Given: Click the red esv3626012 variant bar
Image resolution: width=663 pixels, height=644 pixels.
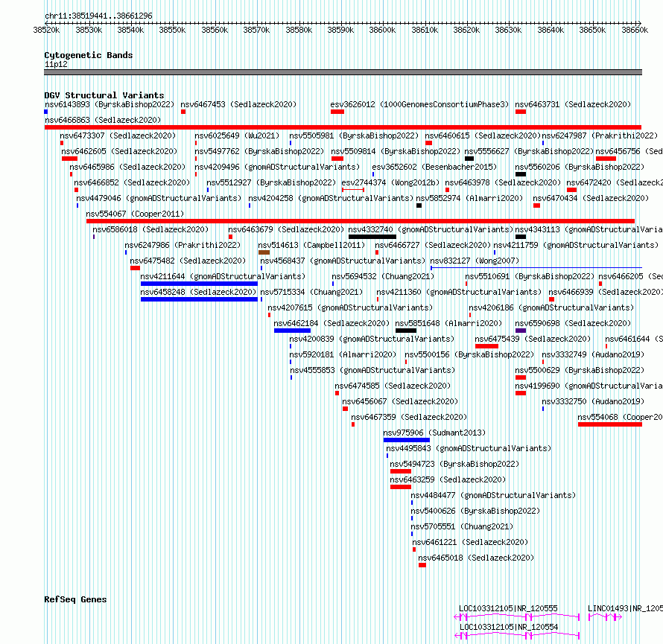Looking at the screenshot, I should coord(337,112).
